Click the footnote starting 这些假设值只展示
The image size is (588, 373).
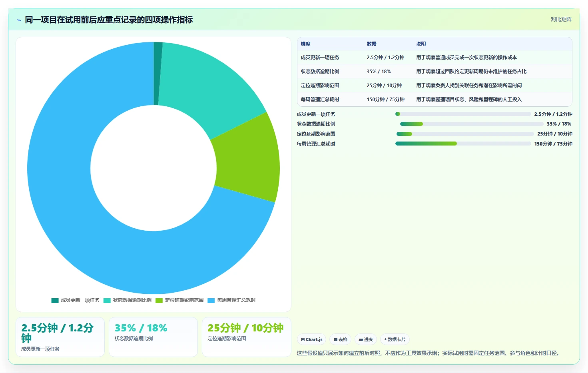pyautogui.click(x=429, y=353)
